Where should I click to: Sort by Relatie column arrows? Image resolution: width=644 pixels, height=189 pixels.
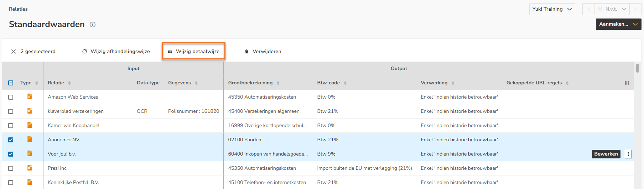click(69, 83)
